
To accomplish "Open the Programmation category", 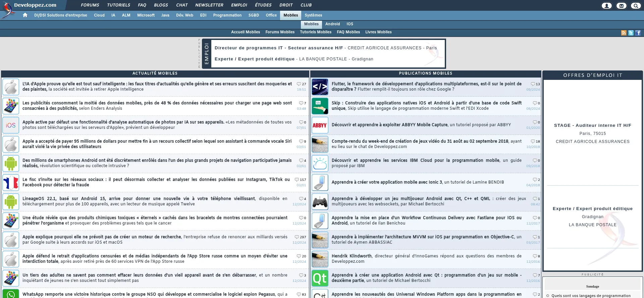I will coord(227,15).
